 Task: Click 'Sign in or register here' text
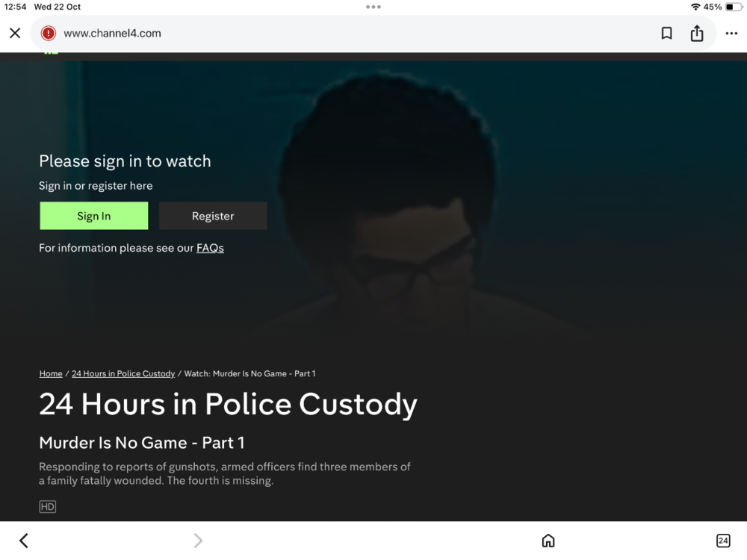pyautogui.click(x=96, y=186)
